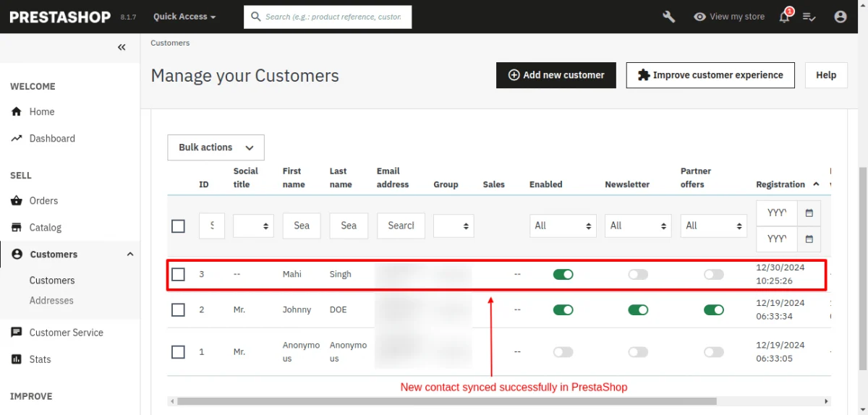This screenshot has height=415, width=868.
Task: Click the Add new customer button
Action: pos(556,75)
